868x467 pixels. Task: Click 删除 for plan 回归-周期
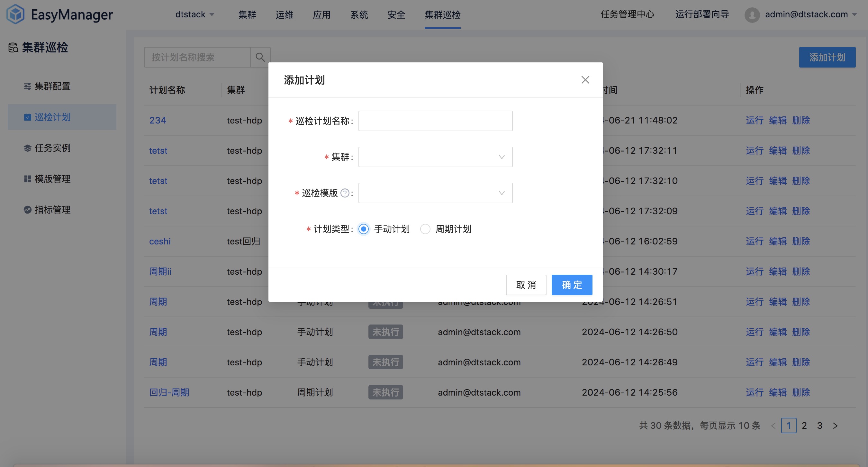pos(801,392)
